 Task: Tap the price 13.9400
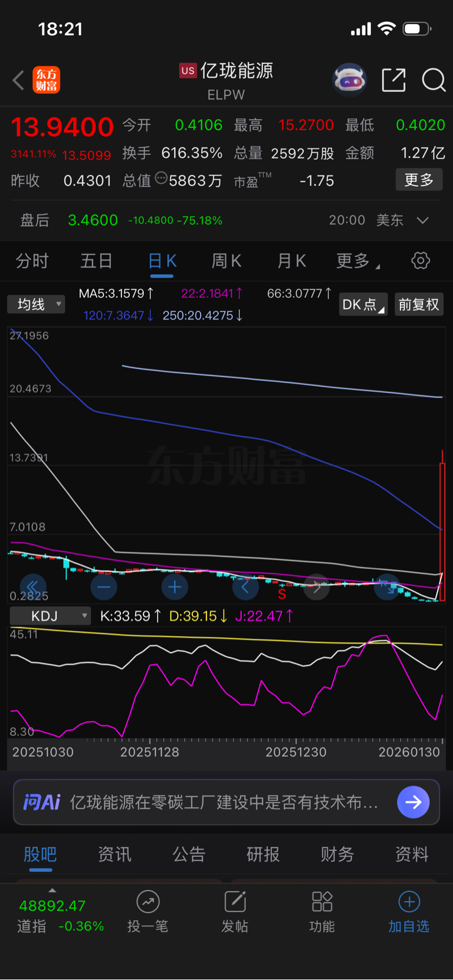click(x=62, y=127)
